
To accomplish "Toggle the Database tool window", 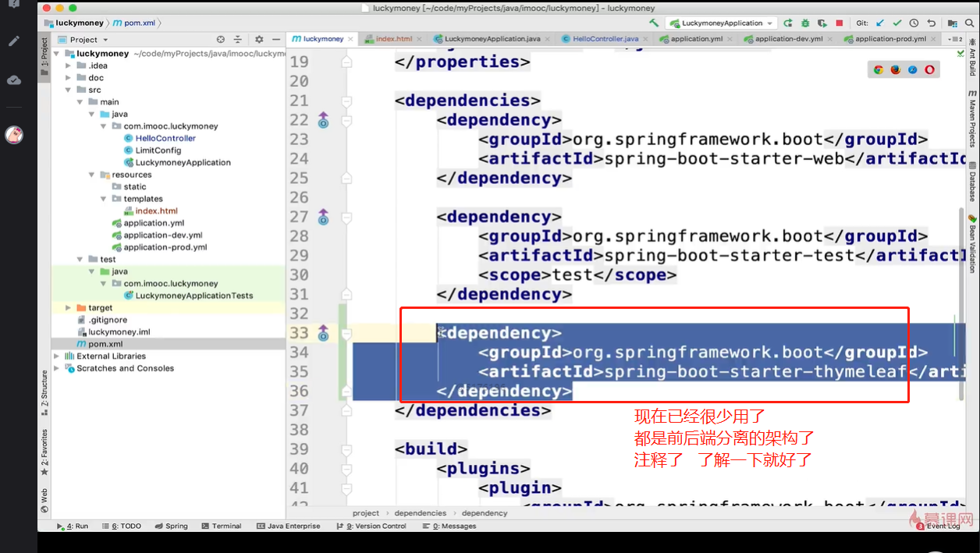I will tap(972, 181).
